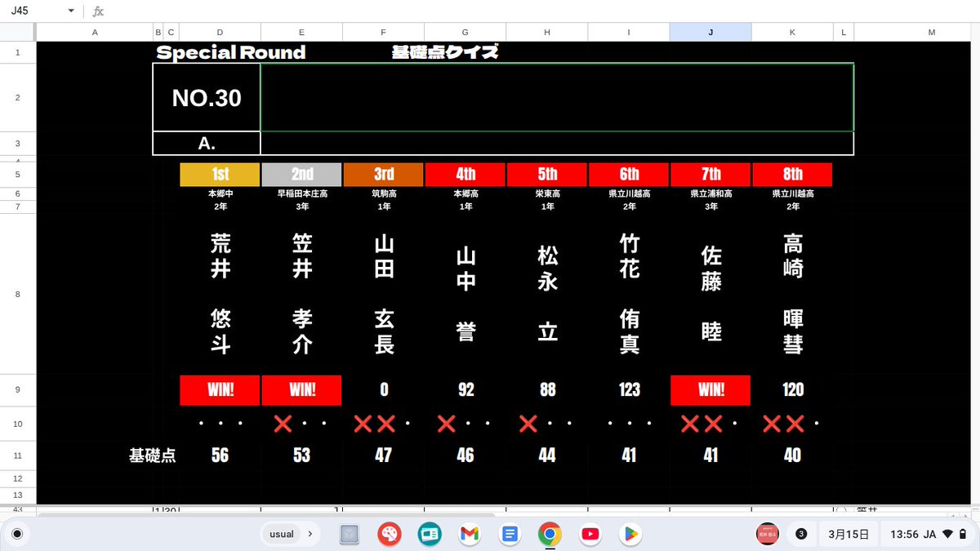
Task: Open the grey square app icon in shelf
Action: click(350, 534)
